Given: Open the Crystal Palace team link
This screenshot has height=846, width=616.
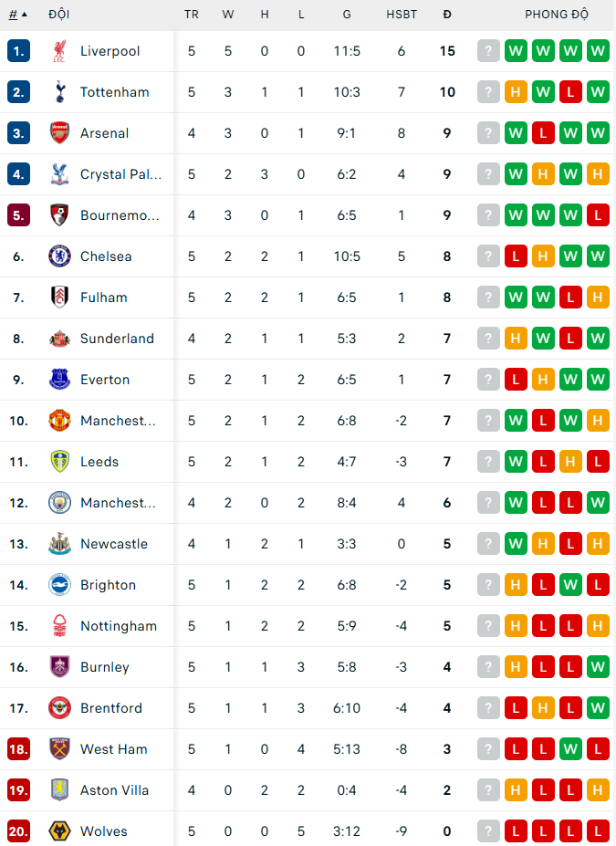Looking at the screenshot, I should (x=120, y=174).
